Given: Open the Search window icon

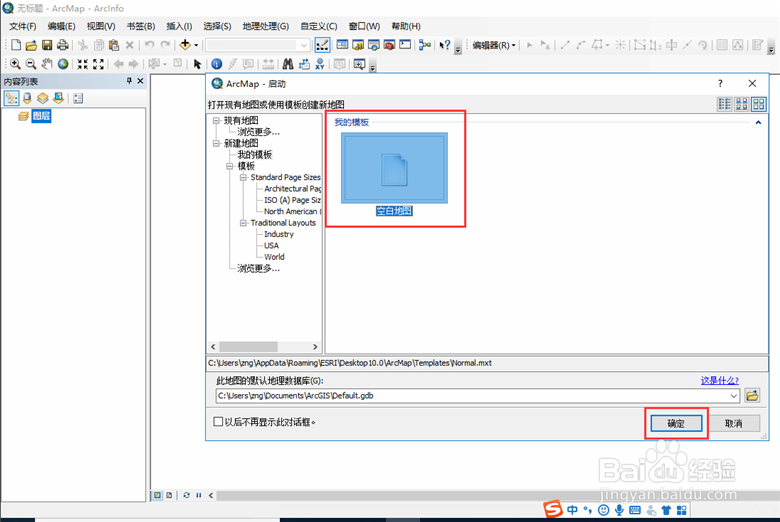Looking at the screenshot, I should [374, 45].
